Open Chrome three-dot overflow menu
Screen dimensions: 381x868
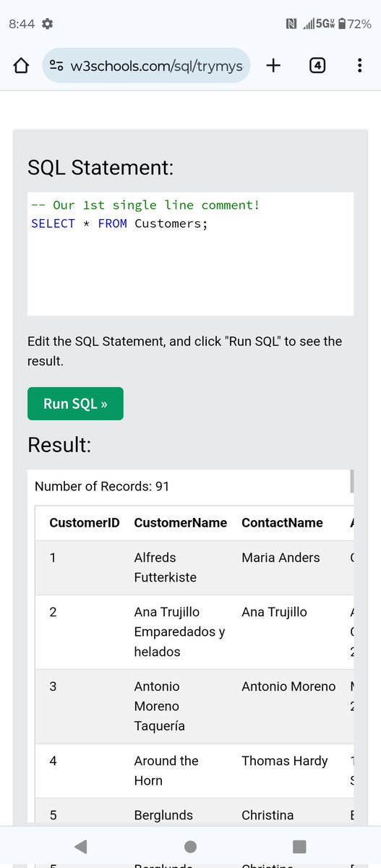[359, 66]
